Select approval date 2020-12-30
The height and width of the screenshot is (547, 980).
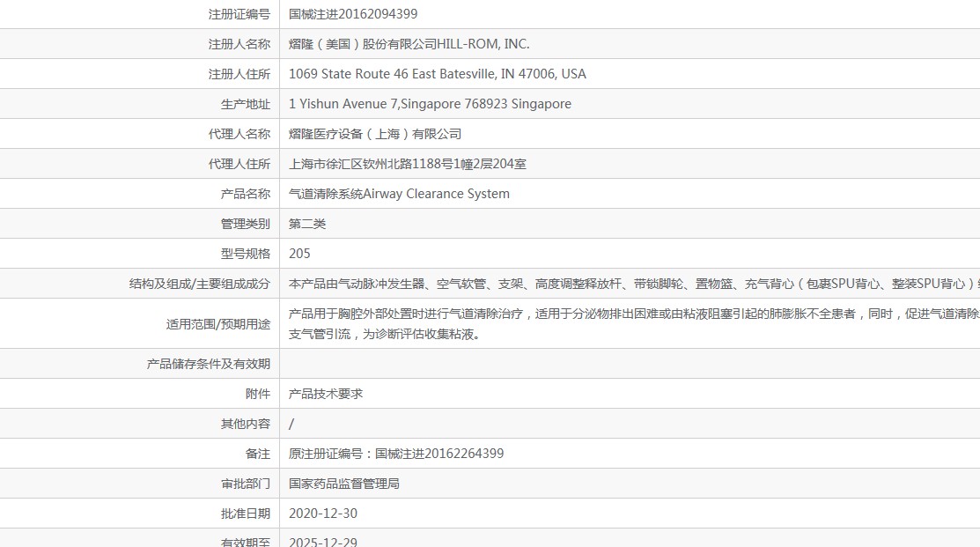click(x=322, y=514)
